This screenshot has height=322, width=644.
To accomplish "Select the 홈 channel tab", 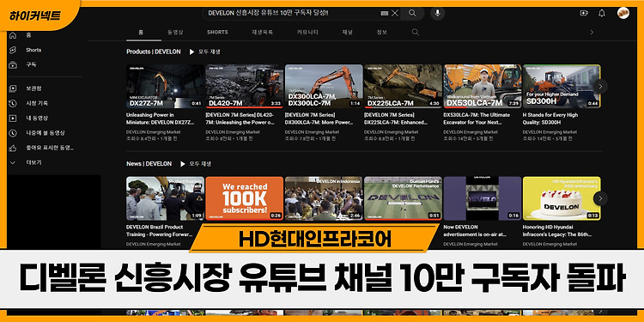I will [x=141, y=32].
